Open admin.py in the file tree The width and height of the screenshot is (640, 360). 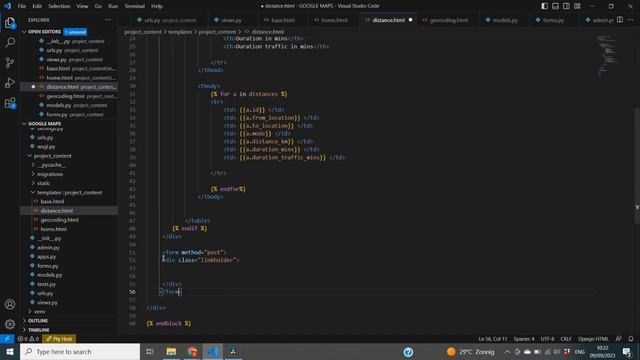tap(48, 247)
